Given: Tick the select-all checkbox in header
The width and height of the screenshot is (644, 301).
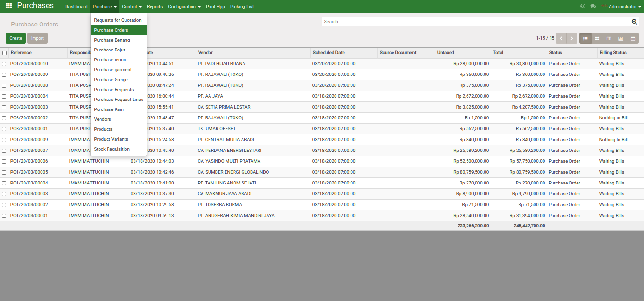Looking at the screenshot, I should 4,53.
